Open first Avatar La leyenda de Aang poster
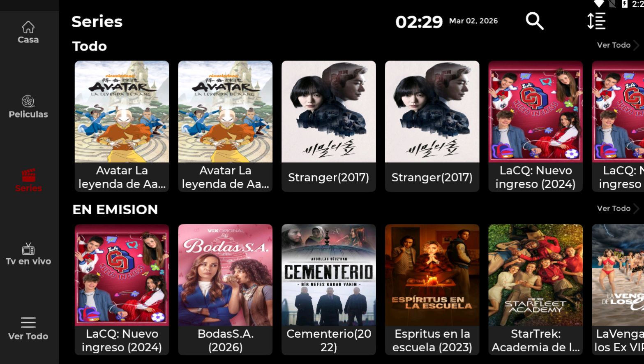Screen dimensions: 644x364 pyautogui.click(x=122, y=126)
